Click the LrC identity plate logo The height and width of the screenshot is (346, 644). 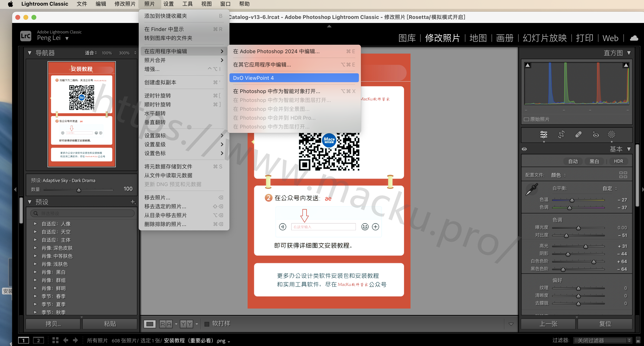click(26, 36)
